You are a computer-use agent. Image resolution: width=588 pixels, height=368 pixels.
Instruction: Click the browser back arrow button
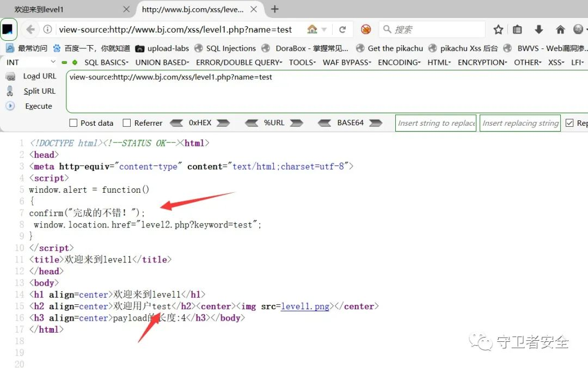(x=30, y=29)
